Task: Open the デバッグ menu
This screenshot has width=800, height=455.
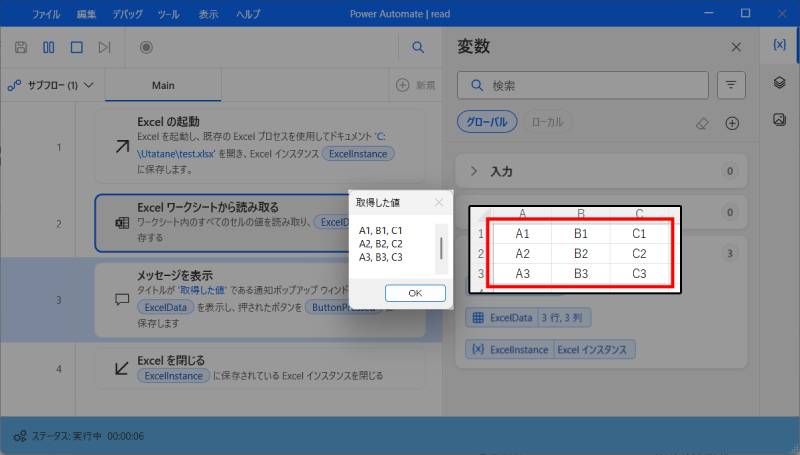Action: (128, 14)
